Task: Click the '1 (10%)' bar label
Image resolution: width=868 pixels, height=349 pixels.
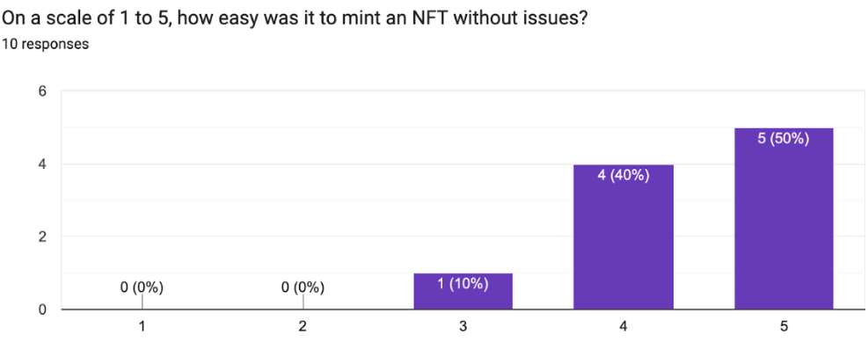Action: pos(463,284)
